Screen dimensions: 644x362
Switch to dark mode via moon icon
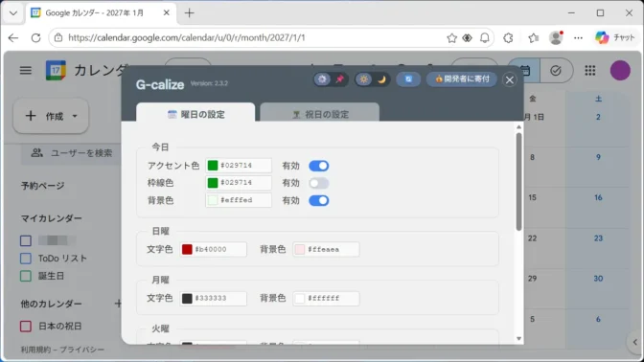381,79
